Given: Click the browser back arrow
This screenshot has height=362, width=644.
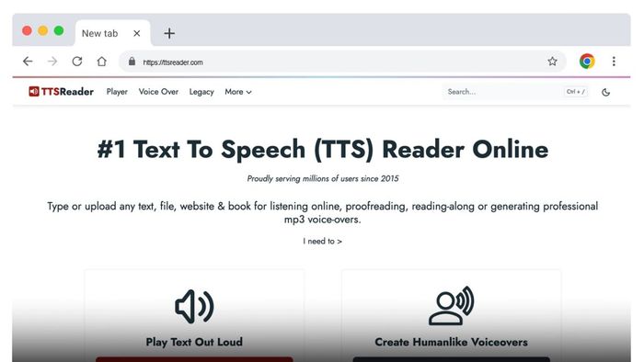Looking at the screenshot, I should 28,62.
